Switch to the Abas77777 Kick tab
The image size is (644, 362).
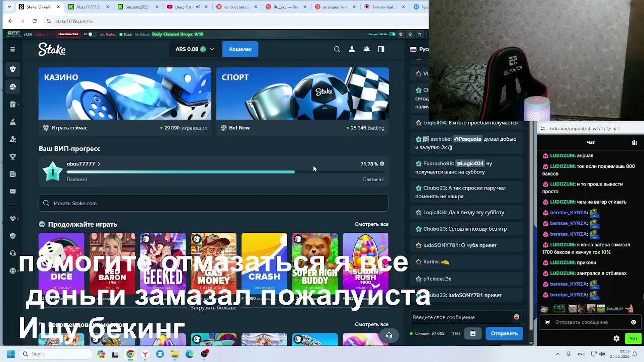(88, 7)
